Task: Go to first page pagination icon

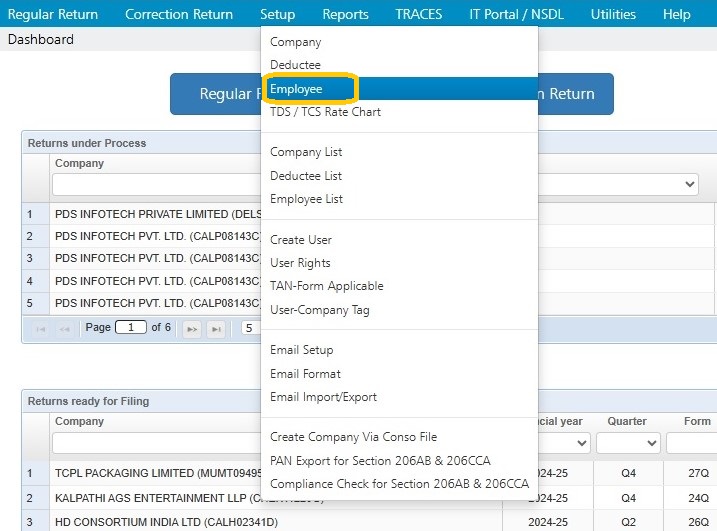Action: click(x=41, y=329)
